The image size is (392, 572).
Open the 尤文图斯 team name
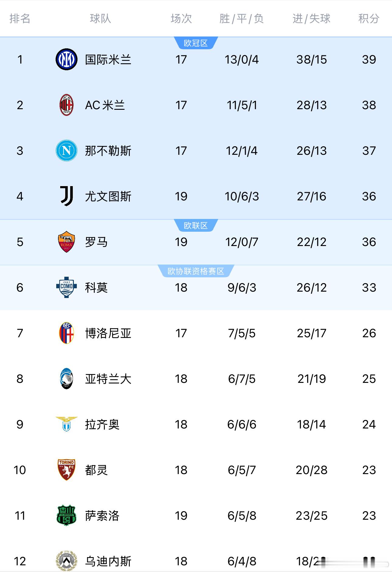[108, 196]
